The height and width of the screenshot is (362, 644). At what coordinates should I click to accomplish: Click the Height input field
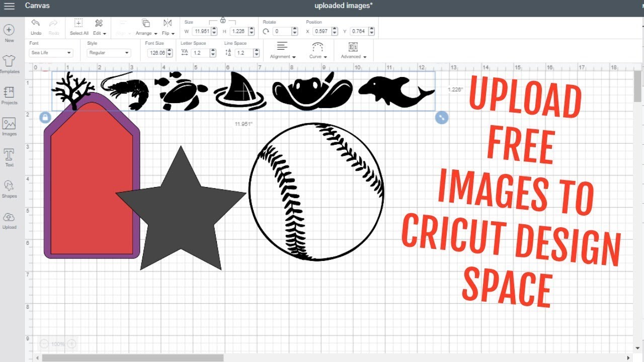point(239,31)
